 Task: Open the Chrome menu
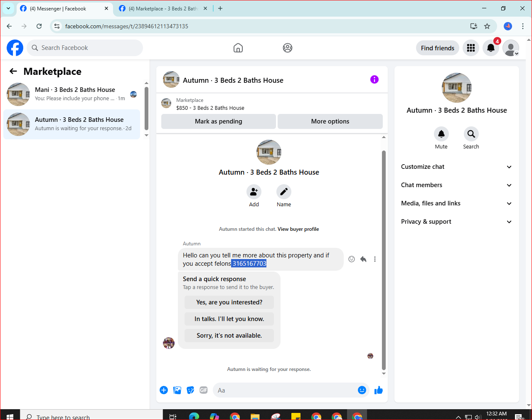pos(523,26)
